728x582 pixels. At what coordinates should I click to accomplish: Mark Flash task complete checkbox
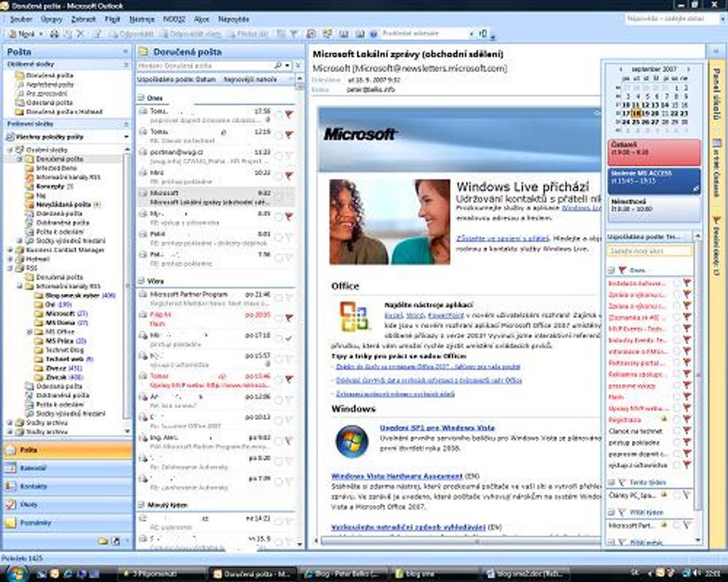point(677,397)
